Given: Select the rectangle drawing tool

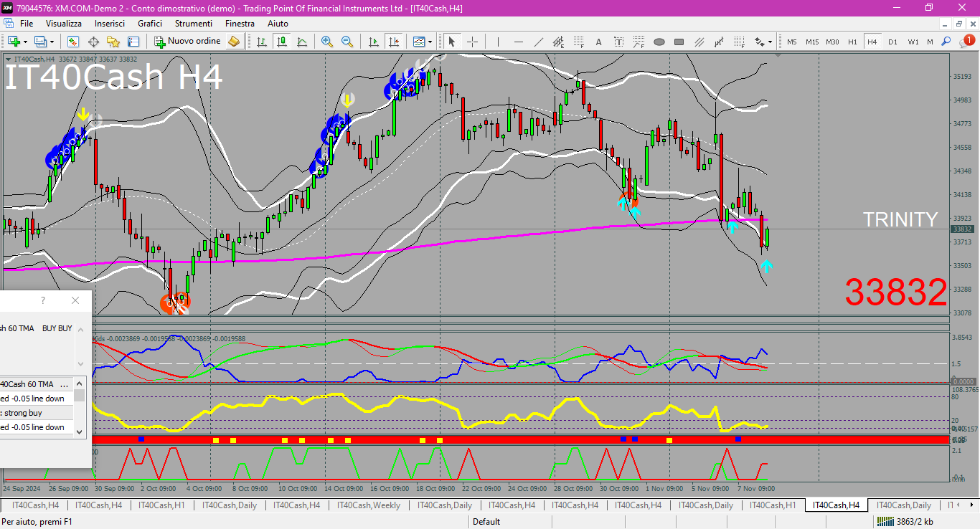Looking at the screenshot, I should pyautogui.click(x=679, y=42).
